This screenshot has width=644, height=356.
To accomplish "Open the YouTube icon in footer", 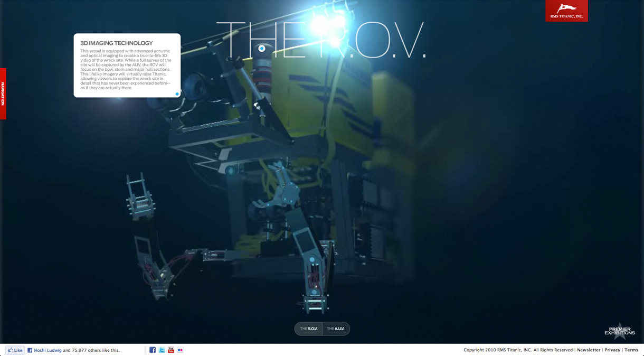I will point(171,350).
